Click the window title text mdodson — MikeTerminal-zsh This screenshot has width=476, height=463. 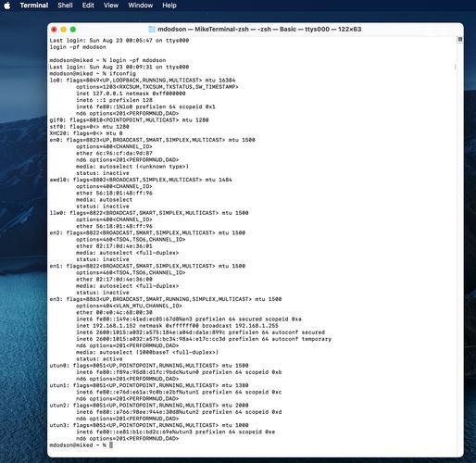pos(203,29)
